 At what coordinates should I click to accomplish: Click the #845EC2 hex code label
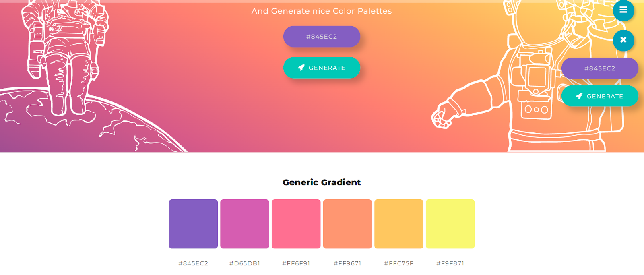click(193, 263)
